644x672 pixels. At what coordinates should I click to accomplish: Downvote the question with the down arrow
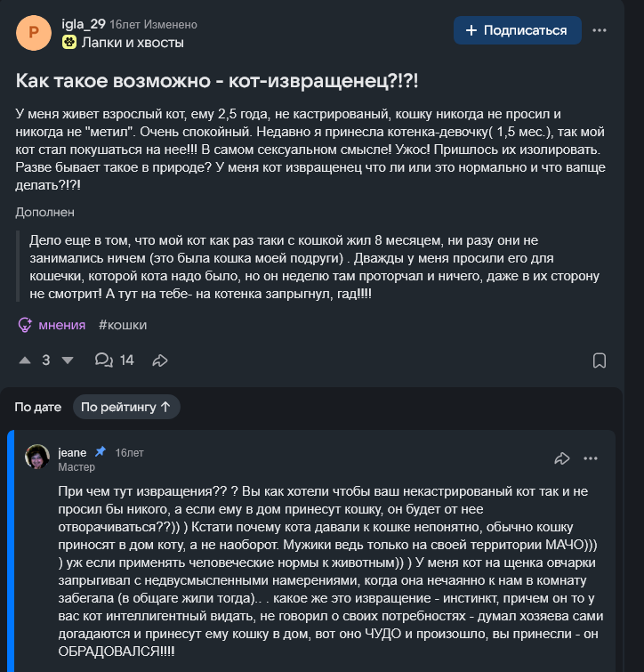click(x=68, y=360)
